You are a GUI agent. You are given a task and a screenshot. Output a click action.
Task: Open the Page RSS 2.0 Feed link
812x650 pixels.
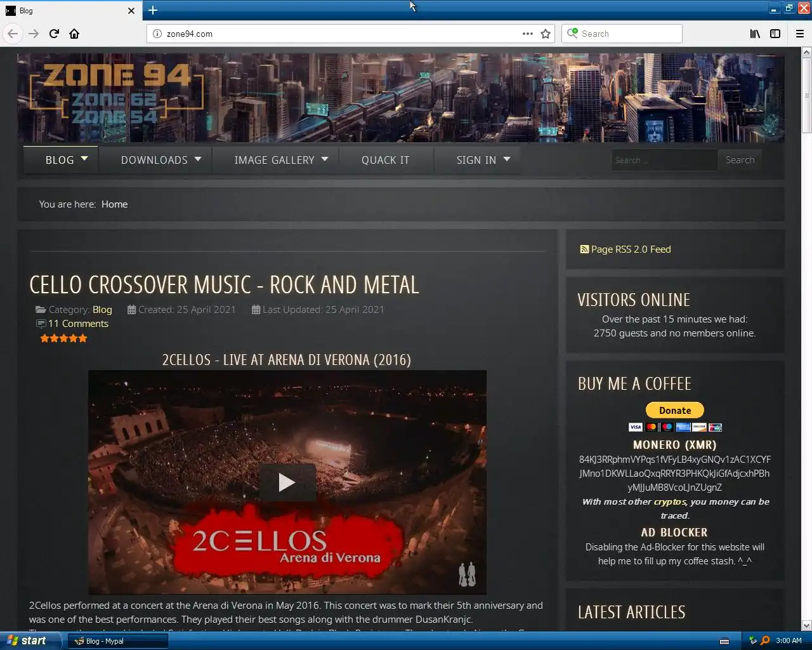point(631,249)
